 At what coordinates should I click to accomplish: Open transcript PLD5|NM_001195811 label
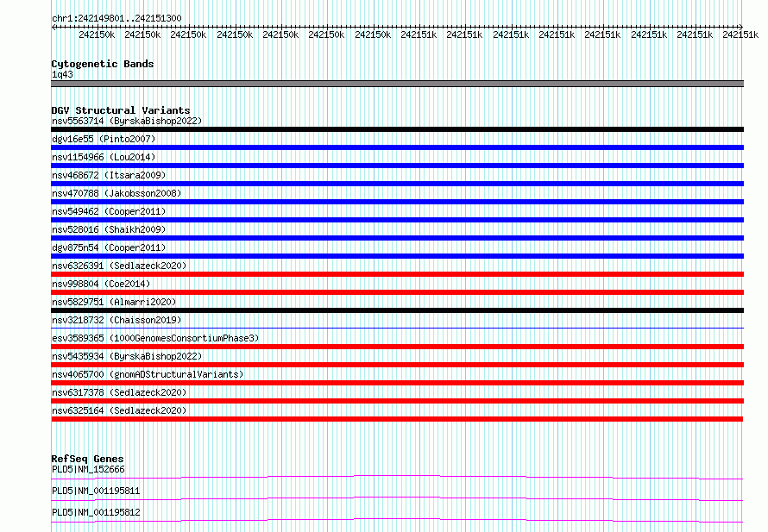96,491
